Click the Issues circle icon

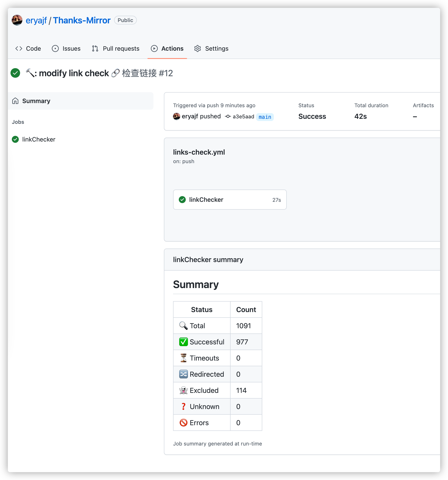click(55, 48)
